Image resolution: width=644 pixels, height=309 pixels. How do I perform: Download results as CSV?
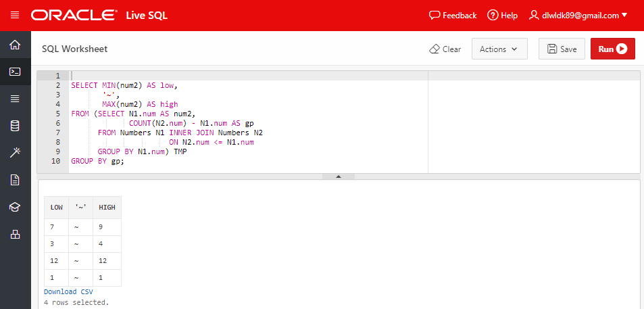68,291
